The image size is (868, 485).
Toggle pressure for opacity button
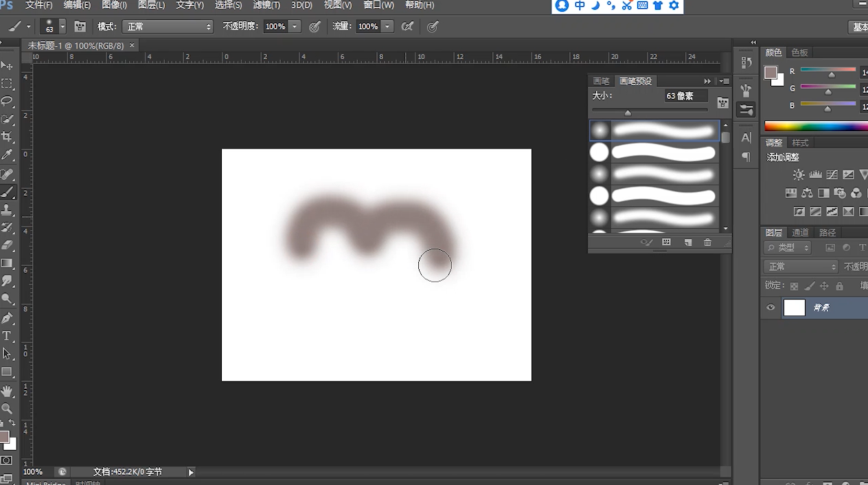point(315,26)
